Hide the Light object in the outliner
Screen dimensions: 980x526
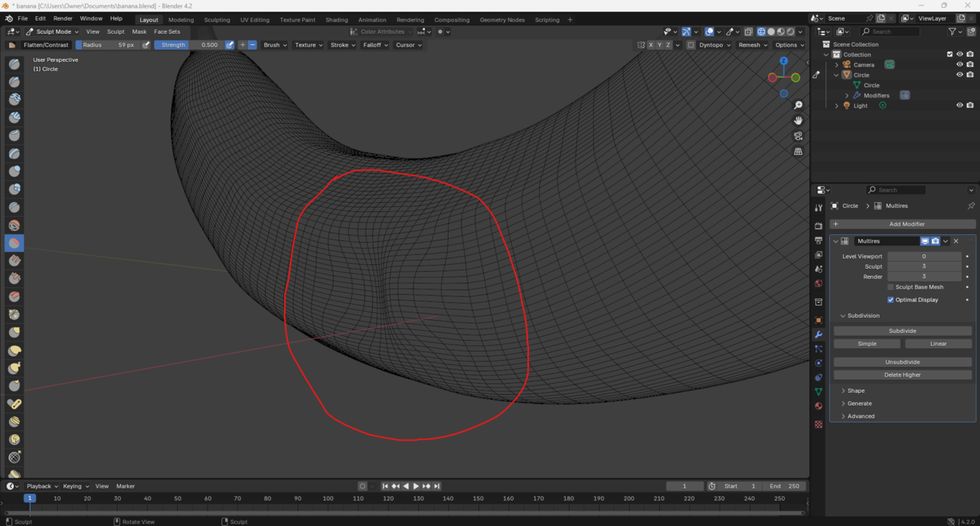[959, 106]
